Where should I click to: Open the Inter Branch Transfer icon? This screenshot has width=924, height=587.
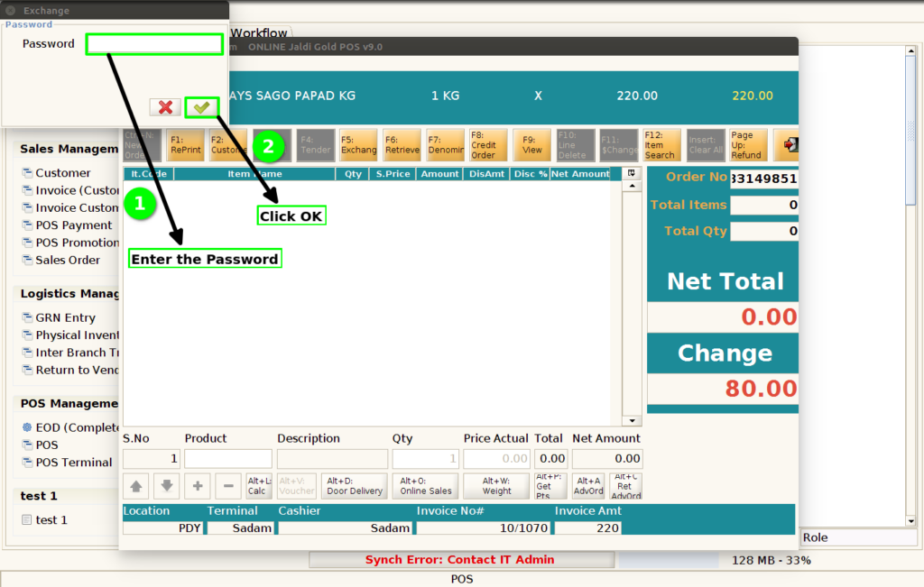click(27, 352)
